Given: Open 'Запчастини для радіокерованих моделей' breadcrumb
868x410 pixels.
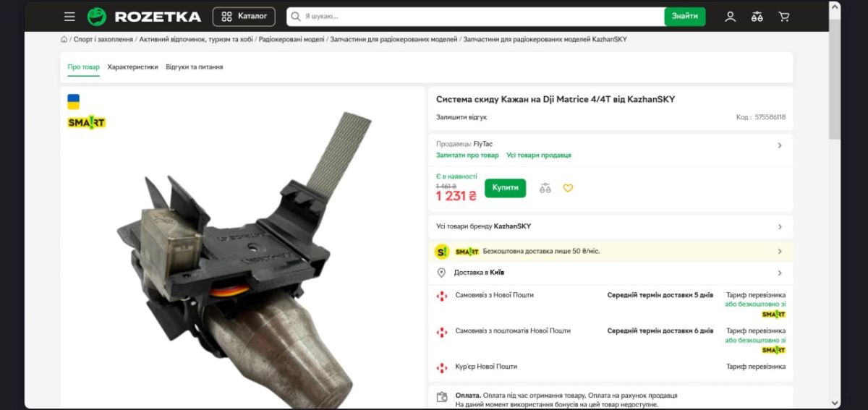Looking at the screenshot, I should [393, 39].
